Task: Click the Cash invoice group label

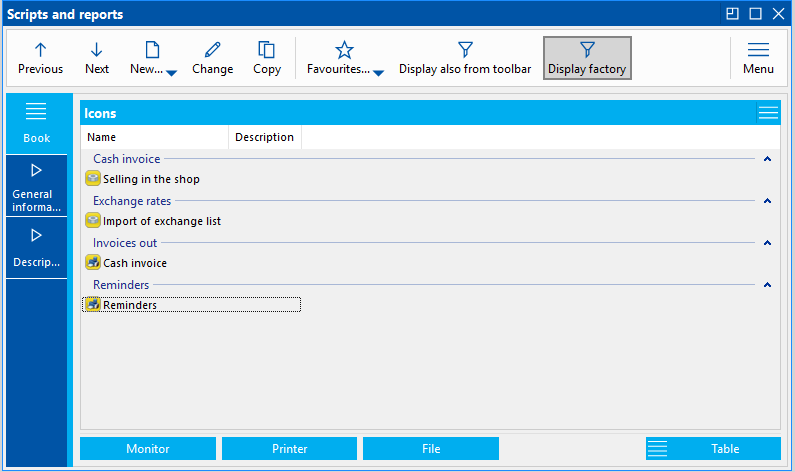Action: pos(127,159)
